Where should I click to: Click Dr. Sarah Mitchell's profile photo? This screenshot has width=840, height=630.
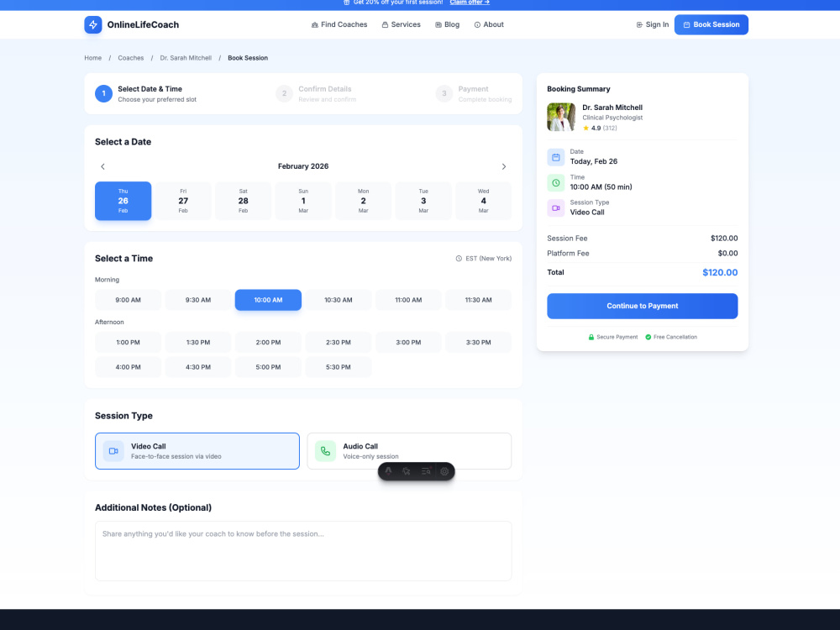pos(561,118)
